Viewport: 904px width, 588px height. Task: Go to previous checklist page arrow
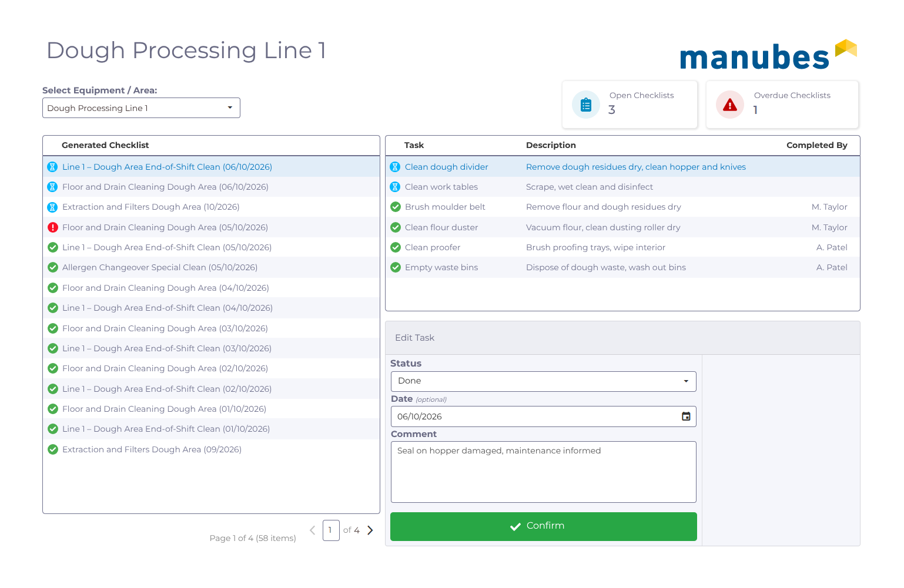(x=313, y=530)
